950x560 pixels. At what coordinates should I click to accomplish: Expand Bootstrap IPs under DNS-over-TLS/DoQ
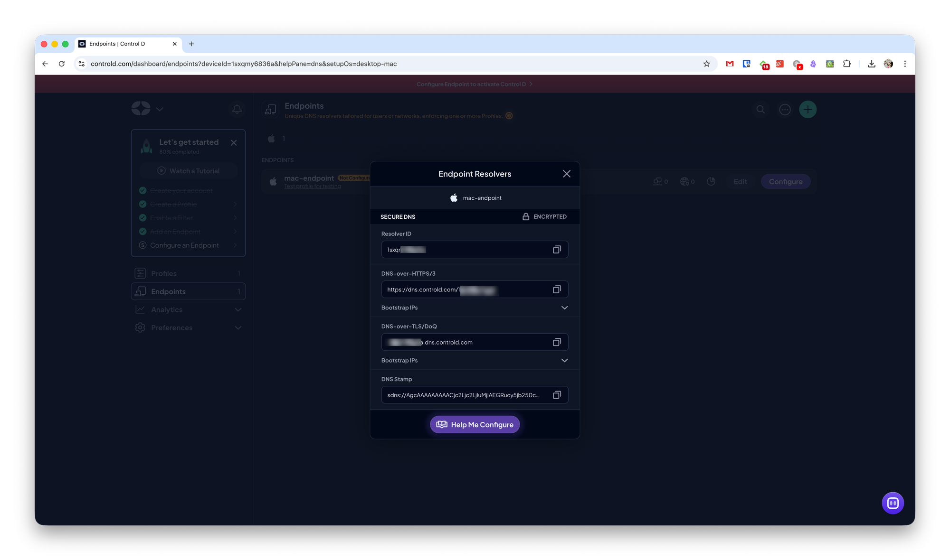coord(564,361)
